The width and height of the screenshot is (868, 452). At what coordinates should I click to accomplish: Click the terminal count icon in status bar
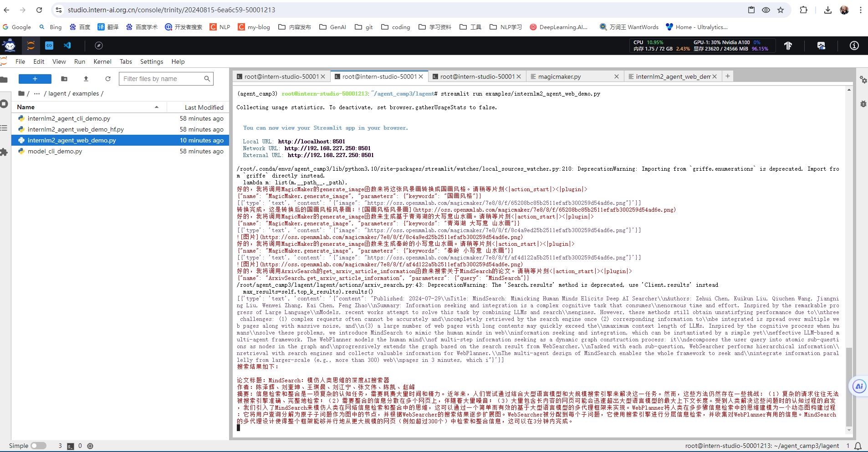71,446
